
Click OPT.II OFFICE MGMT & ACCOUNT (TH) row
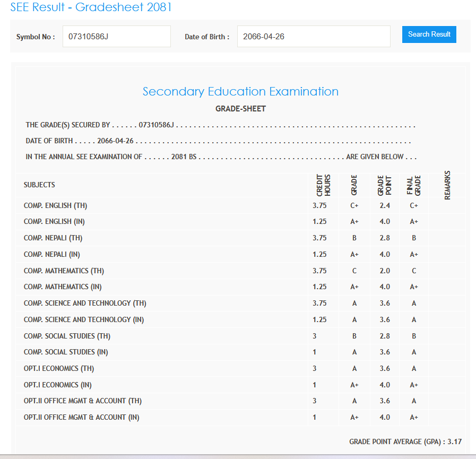coord(83,401)
